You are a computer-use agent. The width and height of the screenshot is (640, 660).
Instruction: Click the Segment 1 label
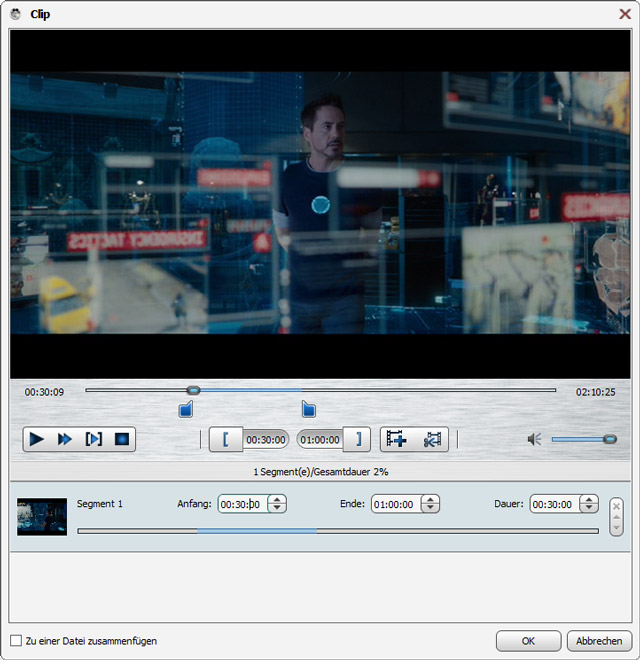pyautogui.click(x=99, y=504)
